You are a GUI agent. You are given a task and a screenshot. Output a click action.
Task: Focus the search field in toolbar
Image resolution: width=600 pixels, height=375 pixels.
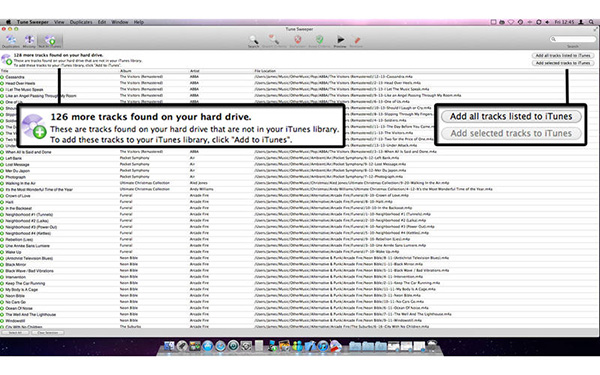click(573, 39)
